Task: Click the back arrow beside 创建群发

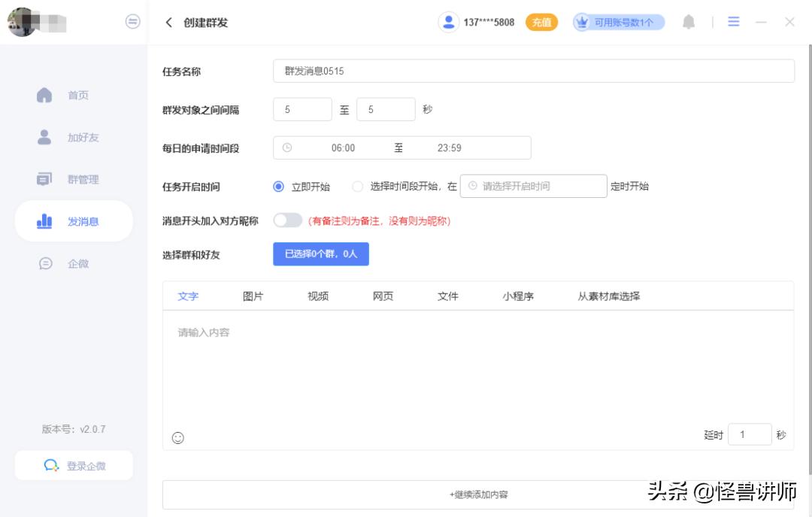Action: [168, 23]
